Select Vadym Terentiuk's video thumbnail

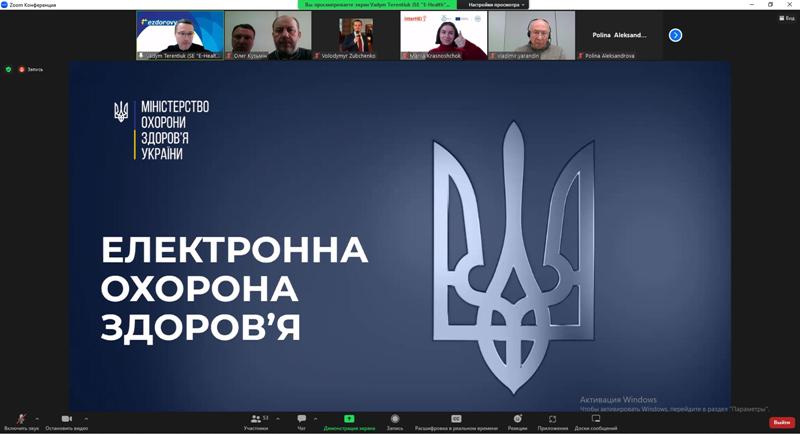pos(180,36)
